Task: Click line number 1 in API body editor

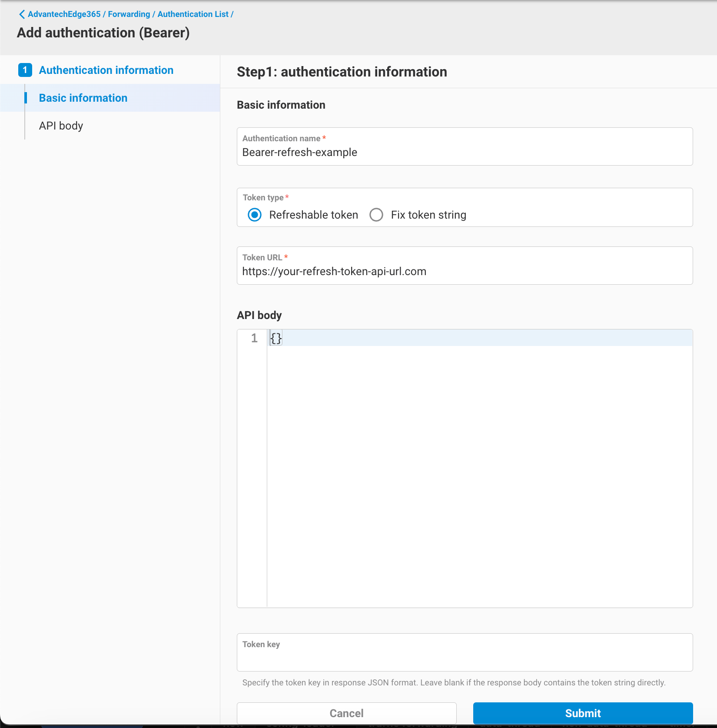Action: point(254,338)
